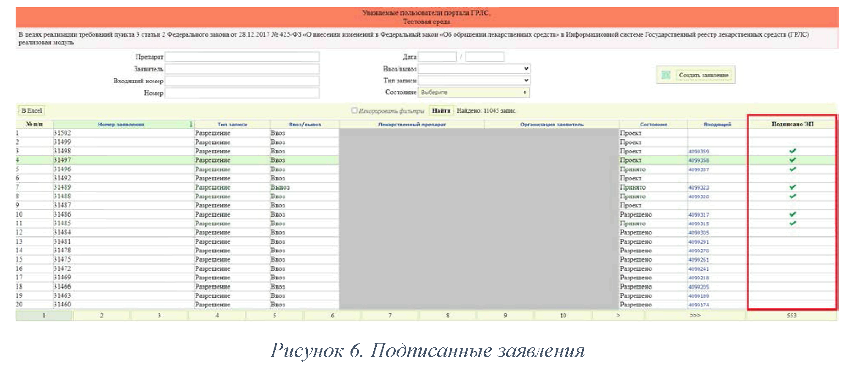Click the green icon beside Создать заявление
This screenshot has width=868, height=374.
click(666, 75)
